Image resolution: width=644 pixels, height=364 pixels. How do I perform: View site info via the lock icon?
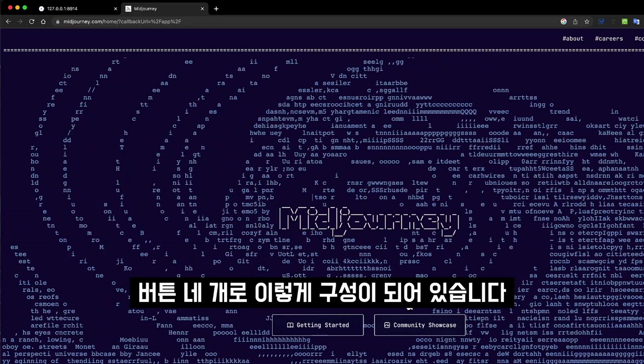point(58,22)
